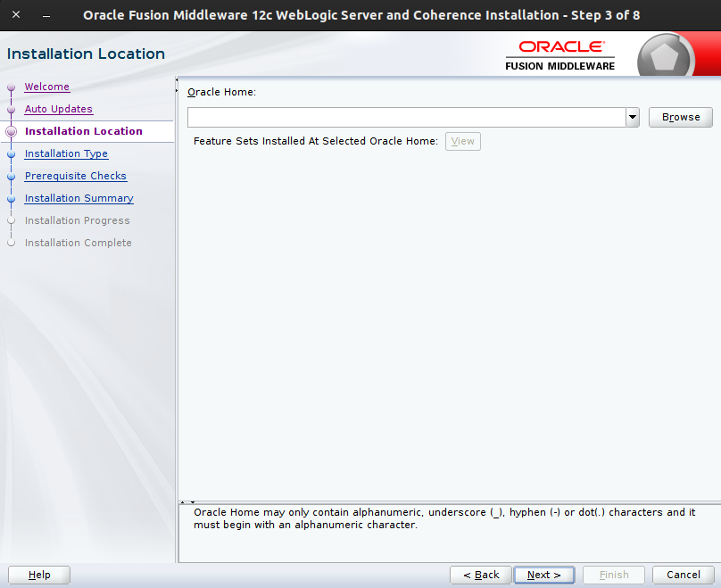
Task: Click the Browse button
Action: tap(680, 117)
